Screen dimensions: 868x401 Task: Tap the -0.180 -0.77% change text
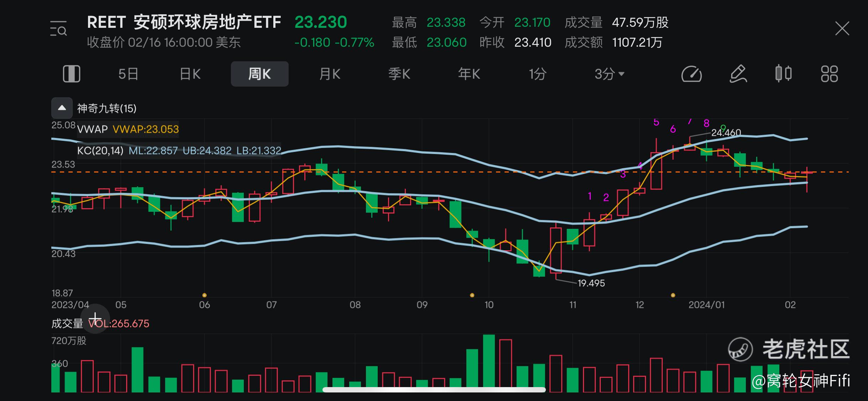point(334,42)
